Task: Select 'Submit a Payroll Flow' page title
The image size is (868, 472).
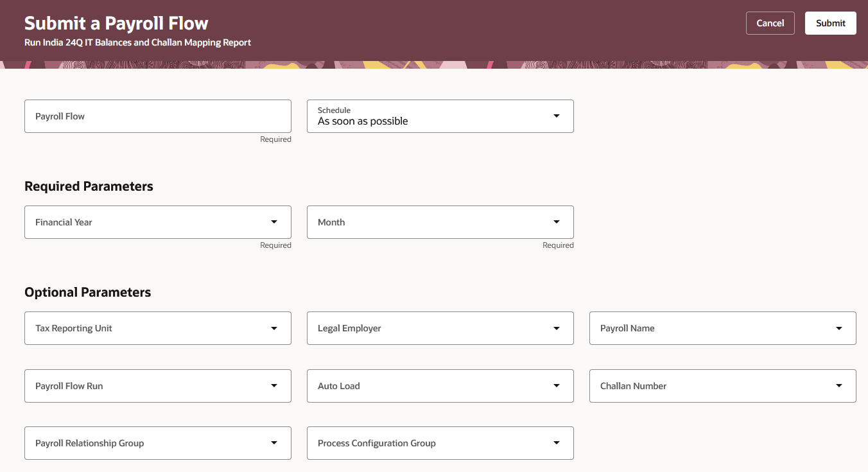Action: (116, 23)
